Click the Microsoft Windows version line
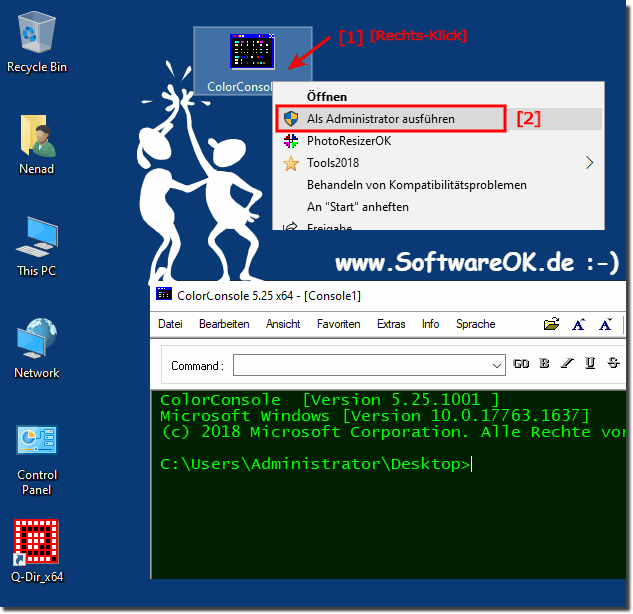Viewport: 633px width, 614px height. (374, 416)
